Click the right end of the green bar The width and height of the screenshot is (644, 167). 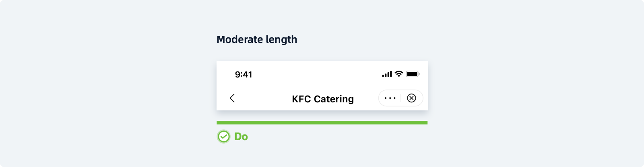(x=425, y=123)
